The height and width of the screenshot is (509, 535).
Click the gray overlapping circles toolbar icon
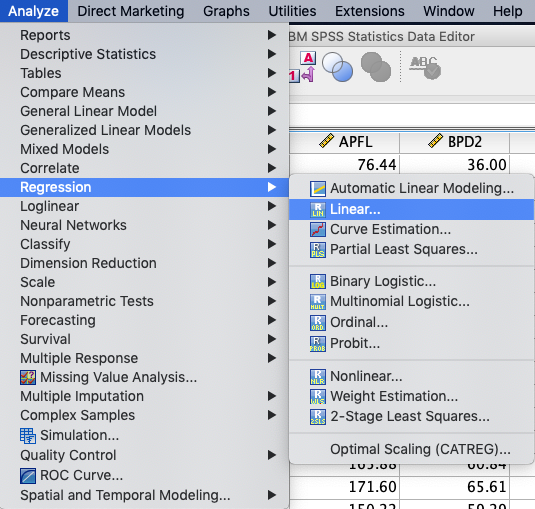click(376, 67)
